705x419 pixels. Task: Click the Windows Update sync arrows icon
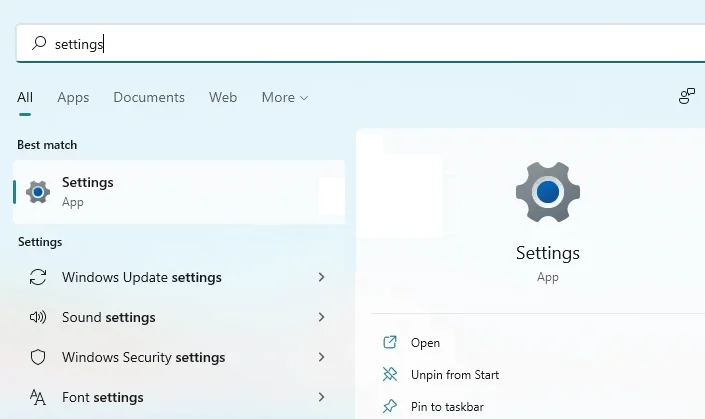tap(38, 277)
